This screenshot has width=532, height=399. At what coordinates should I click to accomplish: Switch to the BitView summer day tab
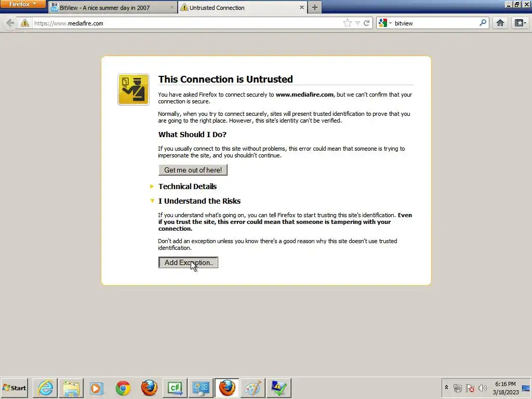[112, 7]
